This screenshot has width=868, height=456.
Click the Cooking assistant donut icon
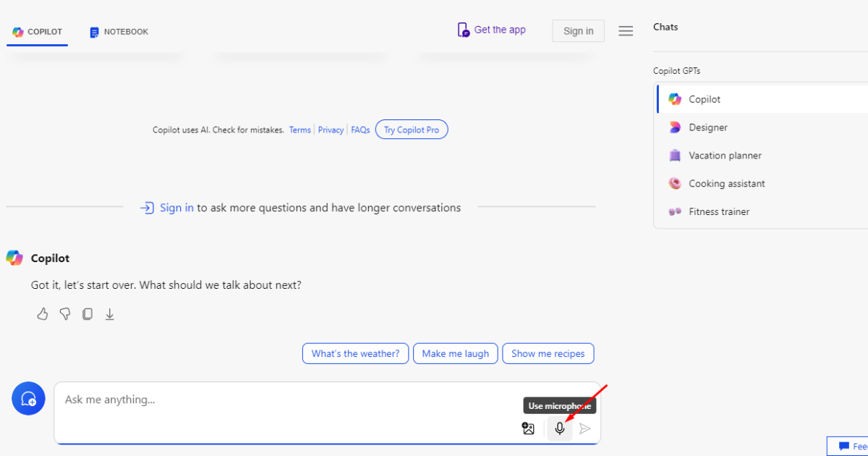click(675, 184)
